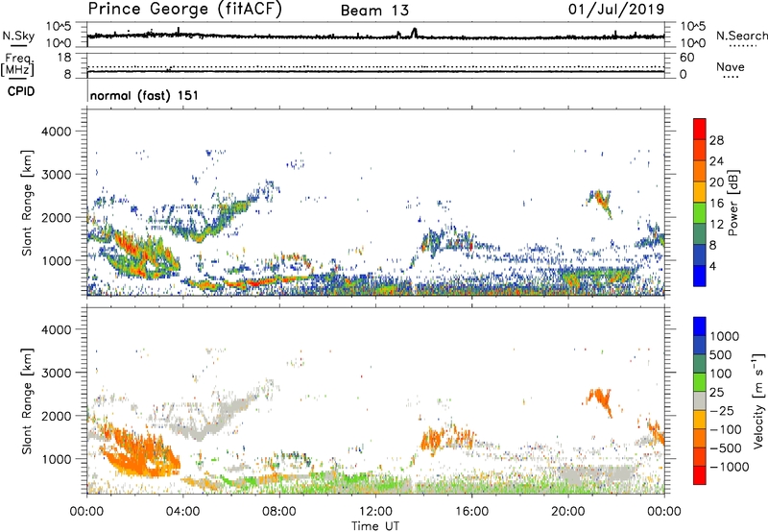This screenshot has width=768, height=532.
Task: Click the red bottom of velocity colorbar
Action: [700, 475]
